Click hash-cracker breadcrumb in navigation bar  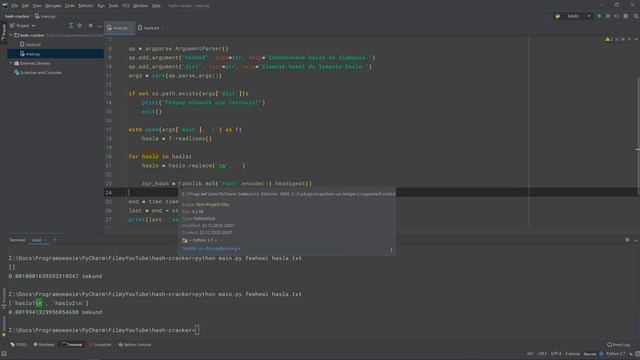pos(17,16)
